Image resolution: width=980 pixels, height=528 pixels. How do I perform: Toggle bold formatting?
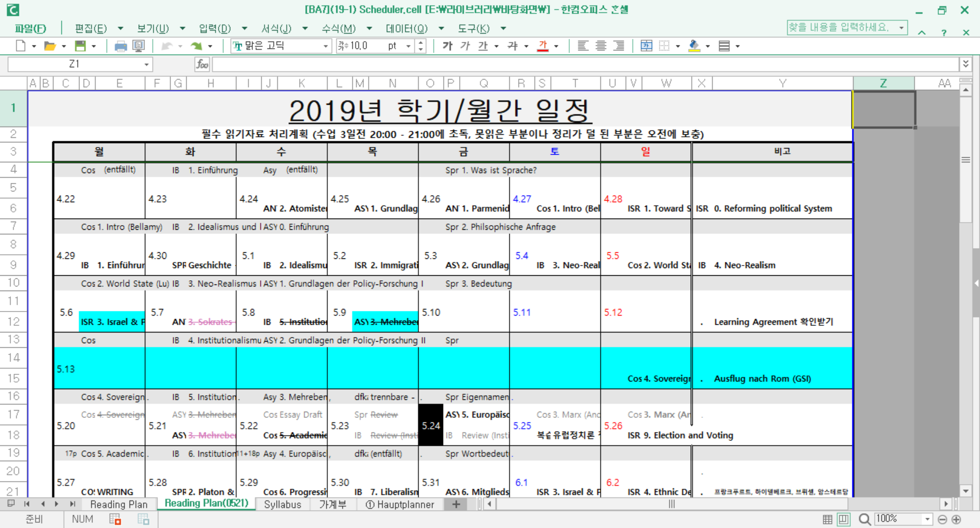point(447,46)
